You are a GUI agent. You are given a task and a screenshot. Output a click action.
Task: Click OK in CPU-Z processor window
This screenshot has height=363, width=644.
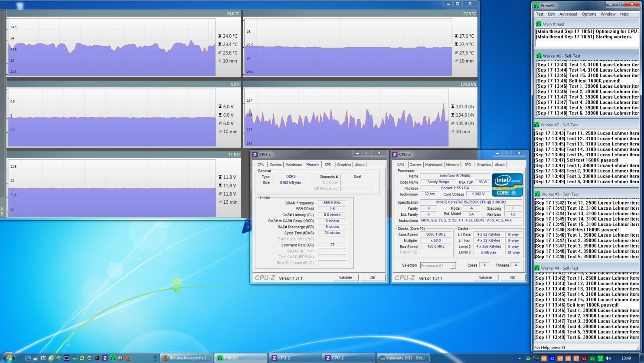[513, 277]
